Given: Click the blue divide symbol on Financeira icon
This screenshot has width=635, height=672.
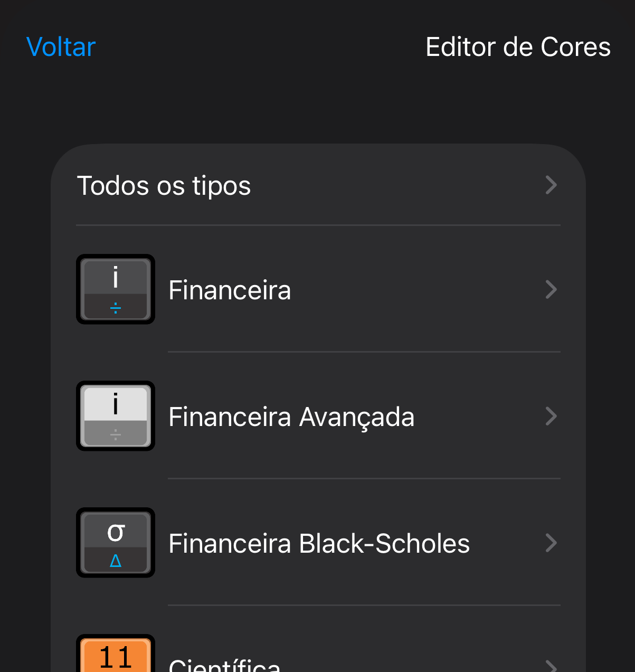Looking at the screenshot, I should (x=116, y=308).
